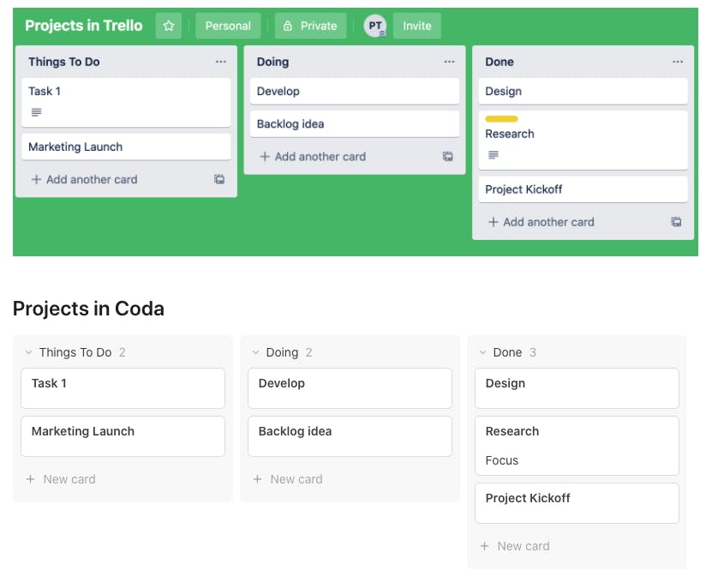Viewport: 712px width, 588px height.
Task: Click description icon on Task 1 card
Action: coord(36,112)
